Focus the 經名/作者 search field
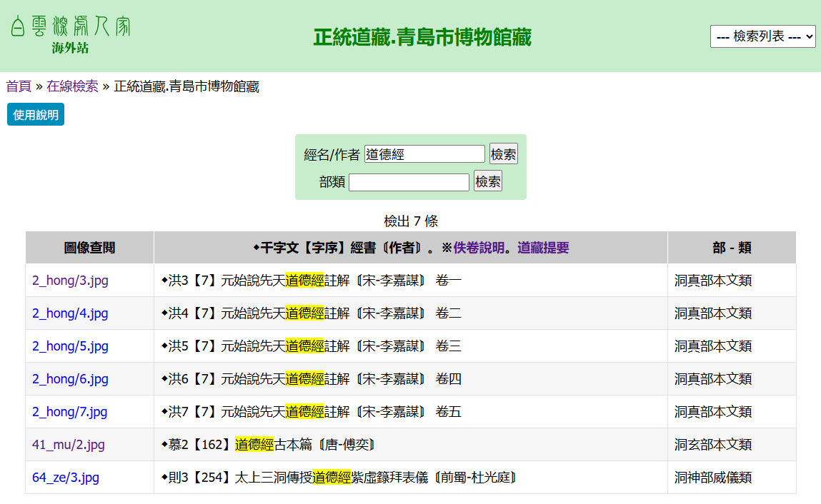Screen dimensions: 821x504 coord(424,154)
